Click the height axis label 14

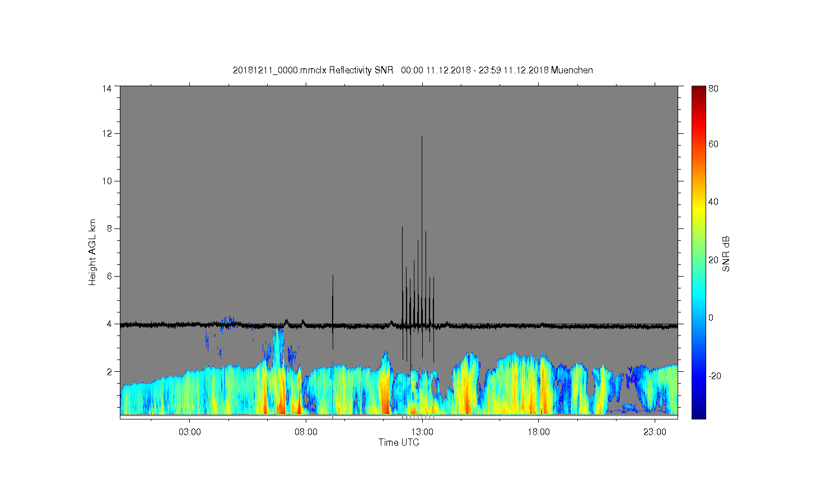(x=106, y=88)
